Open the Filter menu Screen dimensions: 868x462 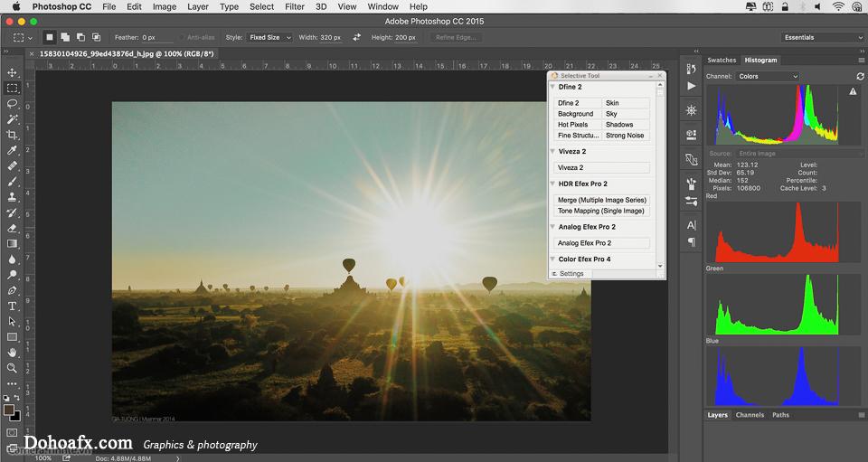click(295, 6)
